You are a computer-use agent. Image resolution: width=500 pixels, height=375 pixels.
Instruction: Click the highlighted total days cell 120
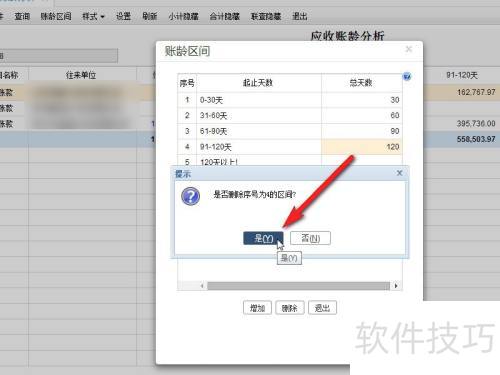362,147
